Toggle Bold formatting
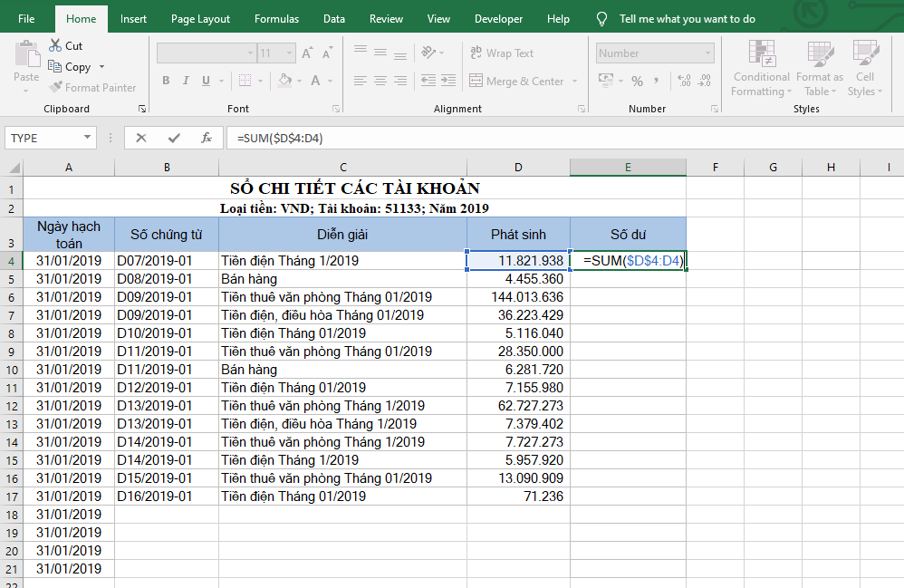 click(166, 82)
